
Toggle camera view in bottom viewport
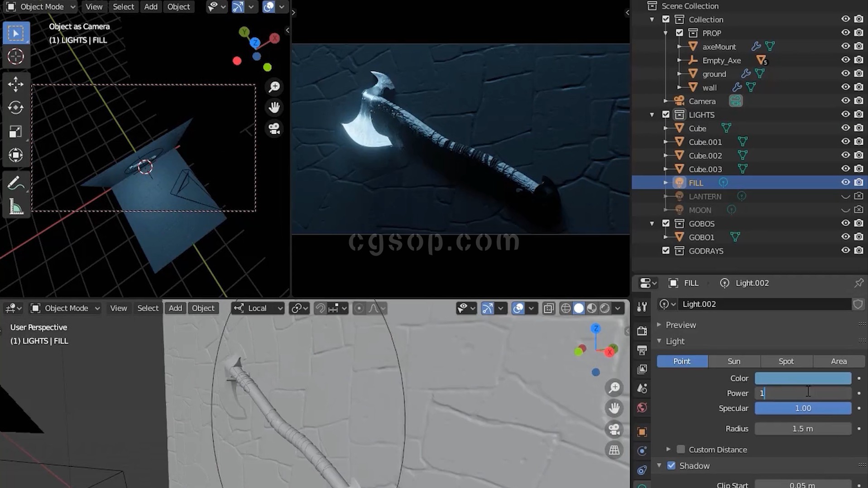614,429
